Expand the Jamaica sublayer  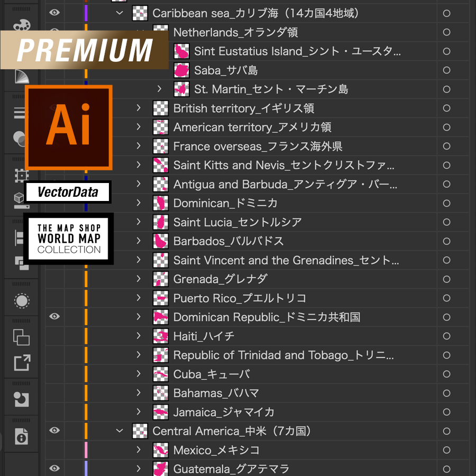[x=139, y=411]
